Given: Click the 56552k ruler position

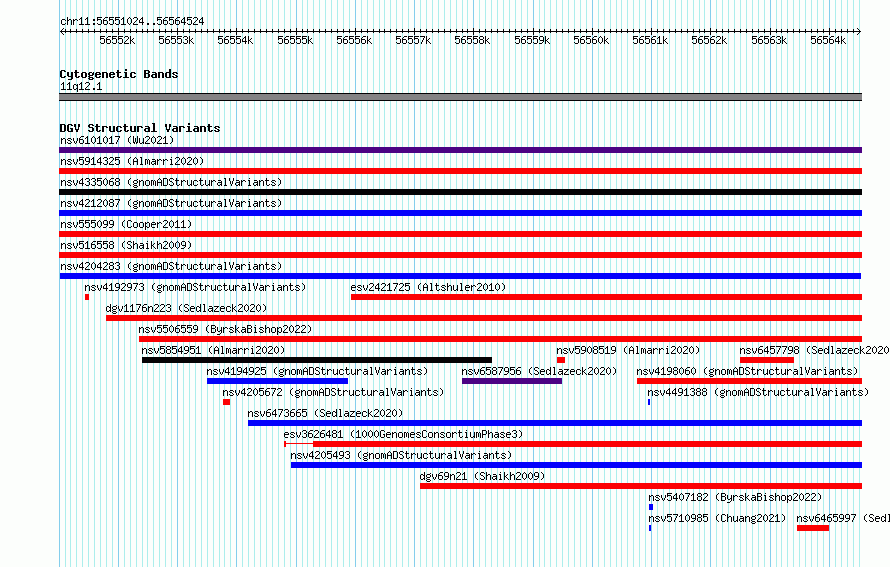Looking at the screenshot, I should (x=117, y=40).
